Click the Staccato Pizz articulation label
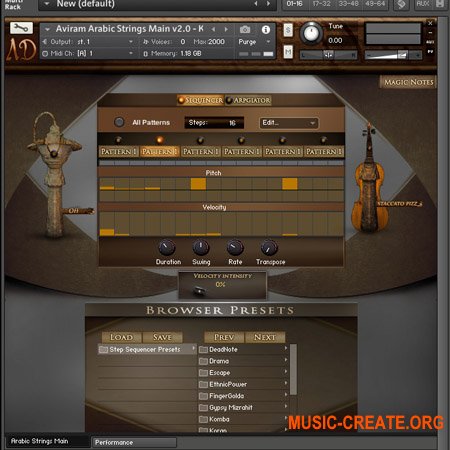450x450 pixels. [400, 204]
